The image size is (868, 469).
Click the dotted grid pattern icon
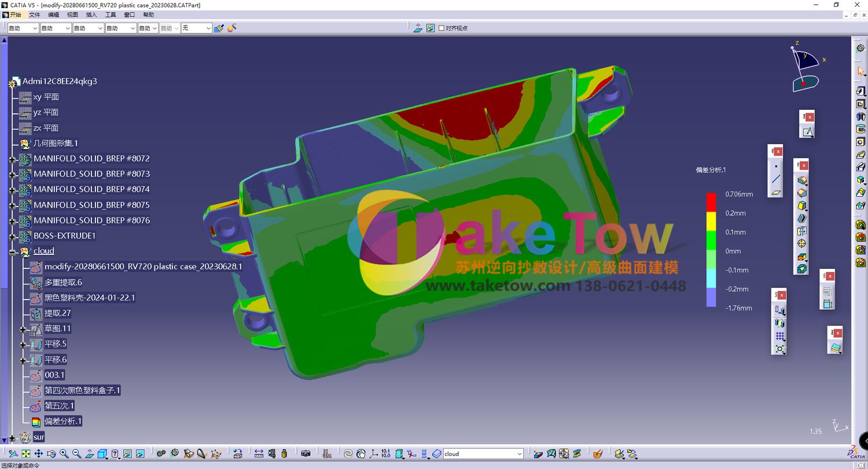click(x=780, y=337)
